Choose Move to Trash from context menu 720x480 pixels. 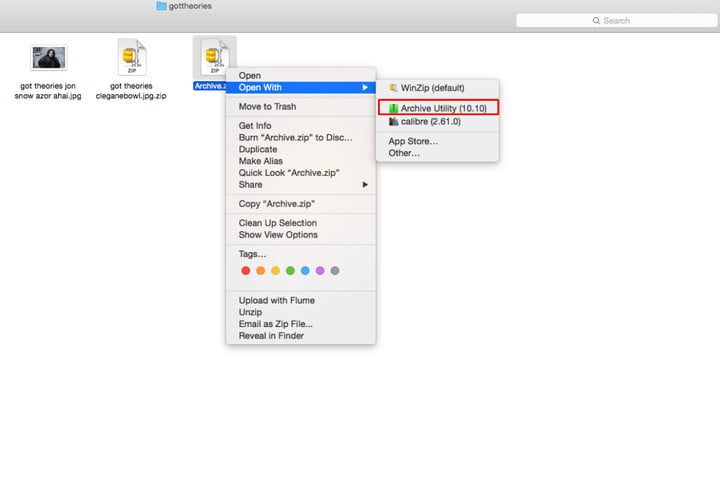[267, 107]
